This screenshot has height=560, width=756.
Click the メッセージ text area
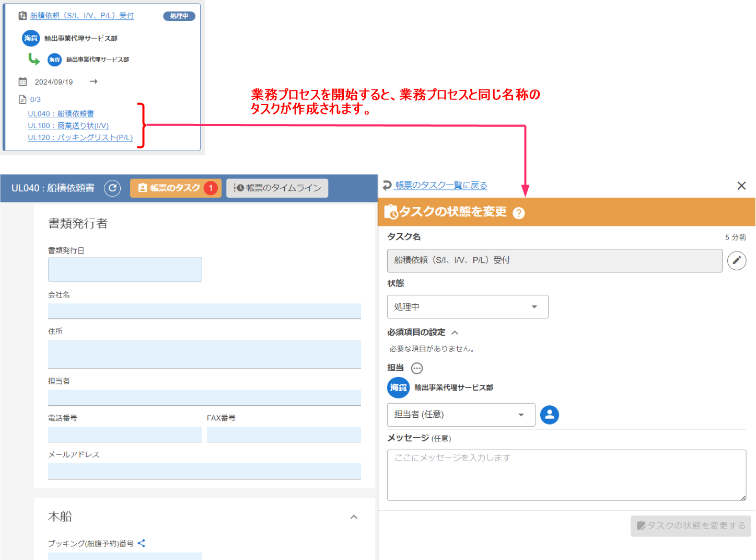tap(566, 475)
